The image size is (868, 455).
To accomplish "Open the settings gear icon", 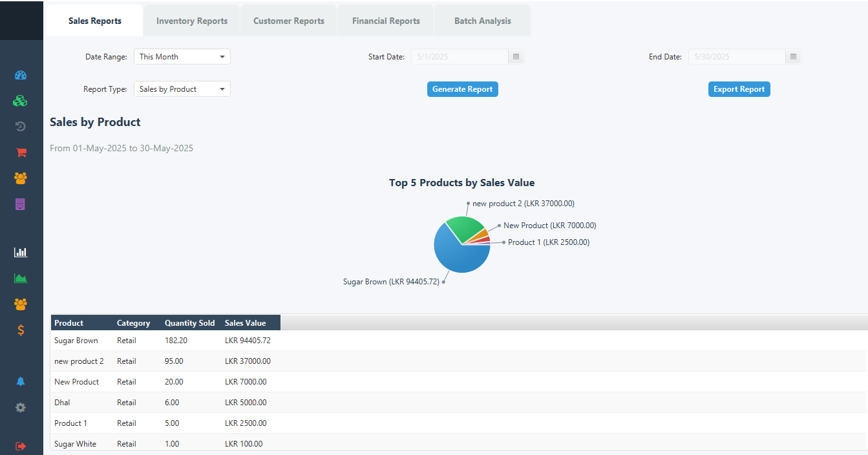I will 21,407.
